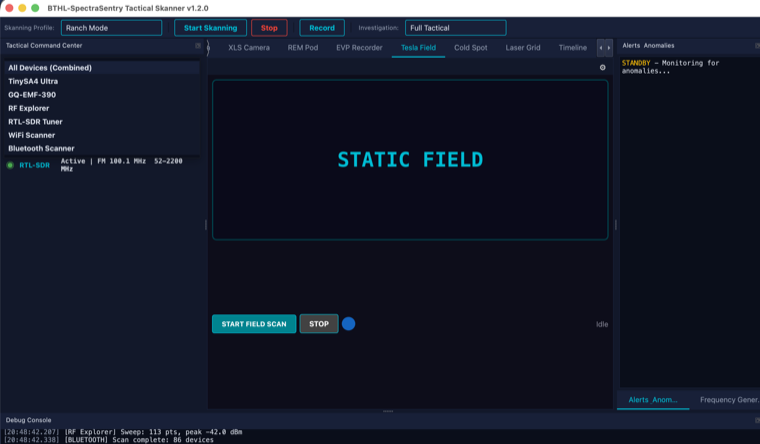
Task: Click the Alerts Anomalies panel title
Action: click(x=648, y=46)
